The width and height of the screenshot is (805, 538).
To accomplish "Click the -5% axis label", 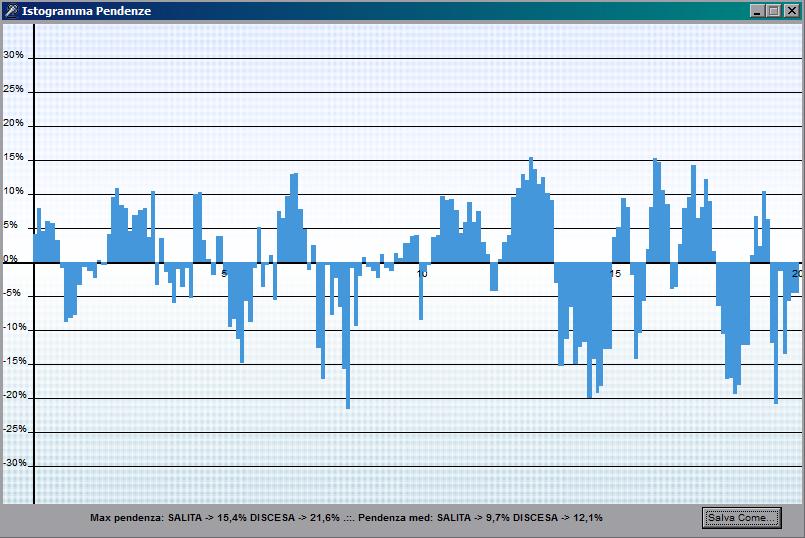I will click(x=13, y=293).
